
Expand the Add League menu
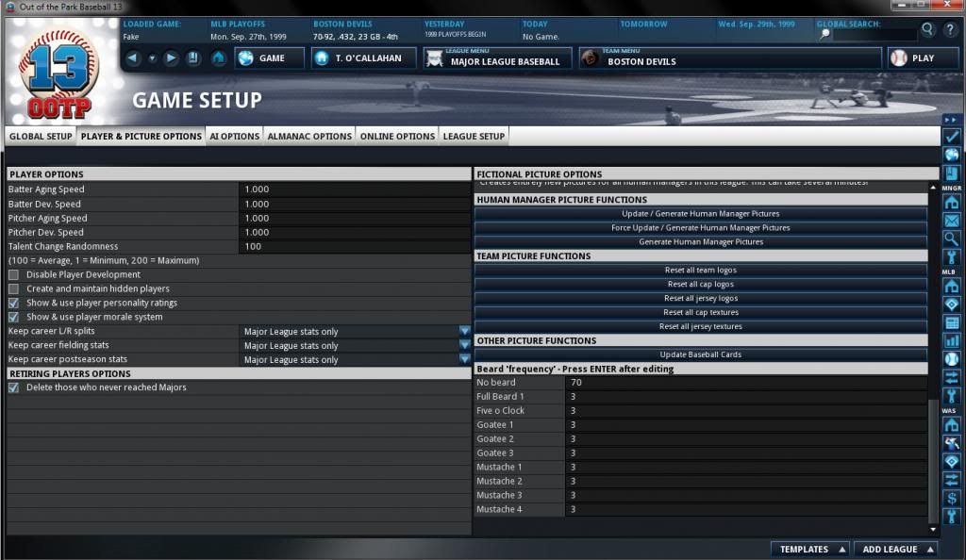click(898, 549)
